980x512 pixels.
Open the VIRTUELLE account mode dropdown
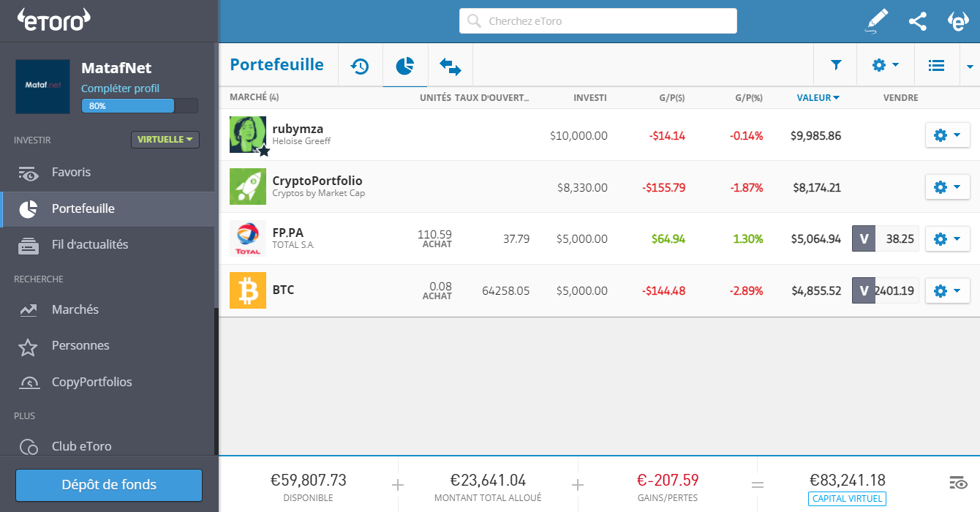[x=165, y=140]
